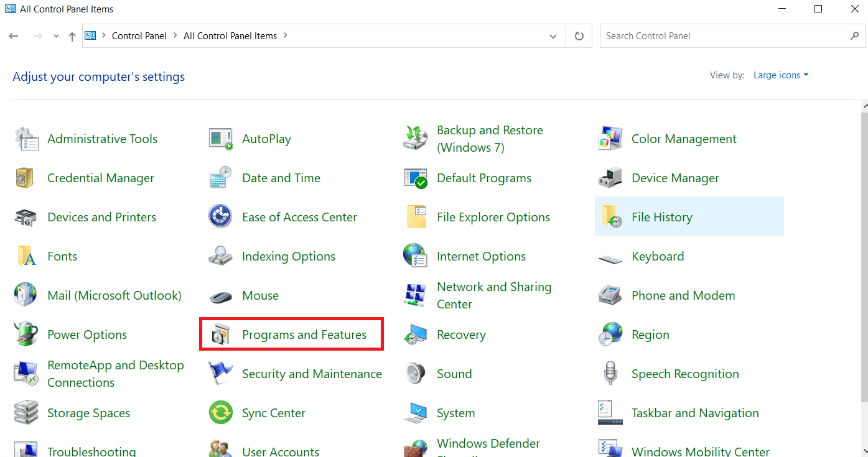Screen dimensions: 868x457
Task: Open the Power Options battery icon
Action: tap(26, 335)
